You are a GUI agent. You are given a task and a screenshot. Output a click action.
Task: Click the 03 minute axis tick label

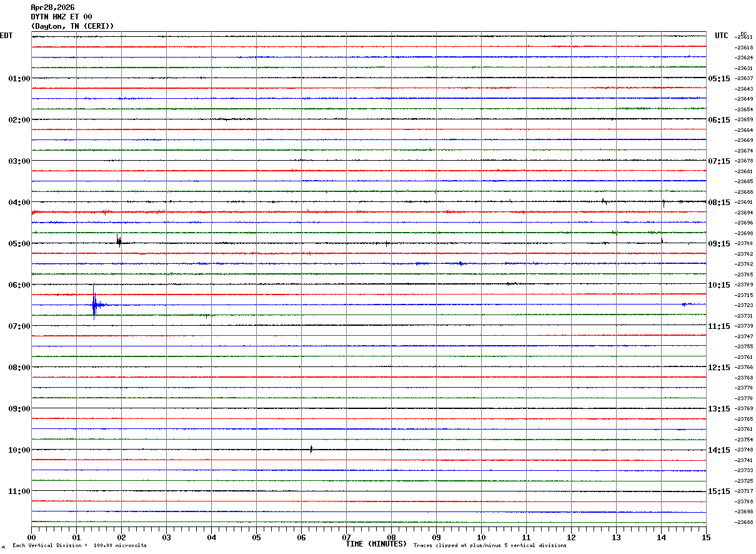point(166,537)
